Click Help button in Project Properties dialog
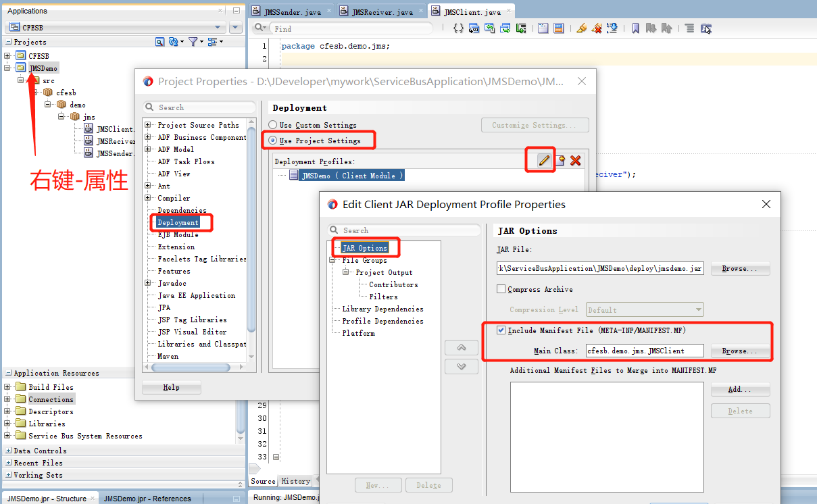The height and width of the screenshot is (504, 817). pyautogui.click(x=172, y=387)
